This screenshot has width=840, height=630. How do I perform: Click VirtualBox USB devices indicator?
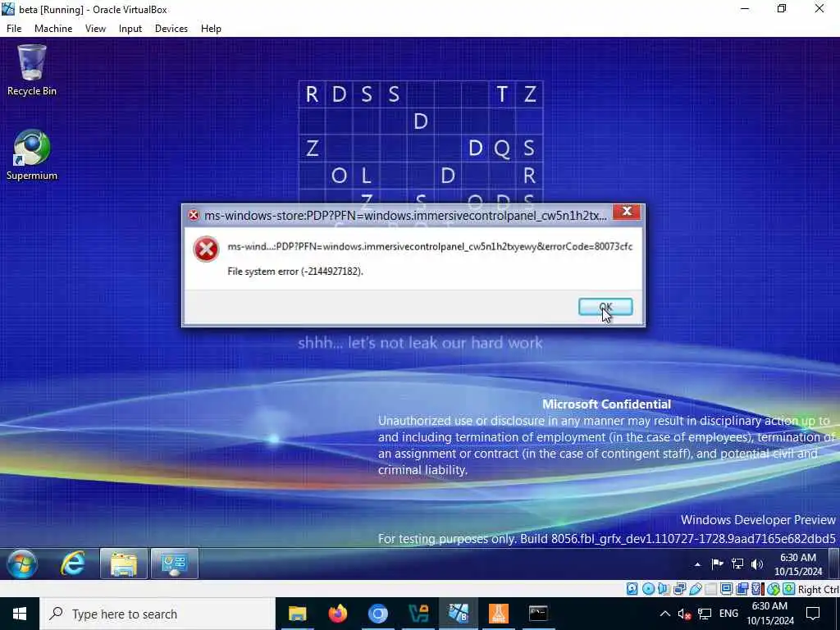[x=696, y=589]
